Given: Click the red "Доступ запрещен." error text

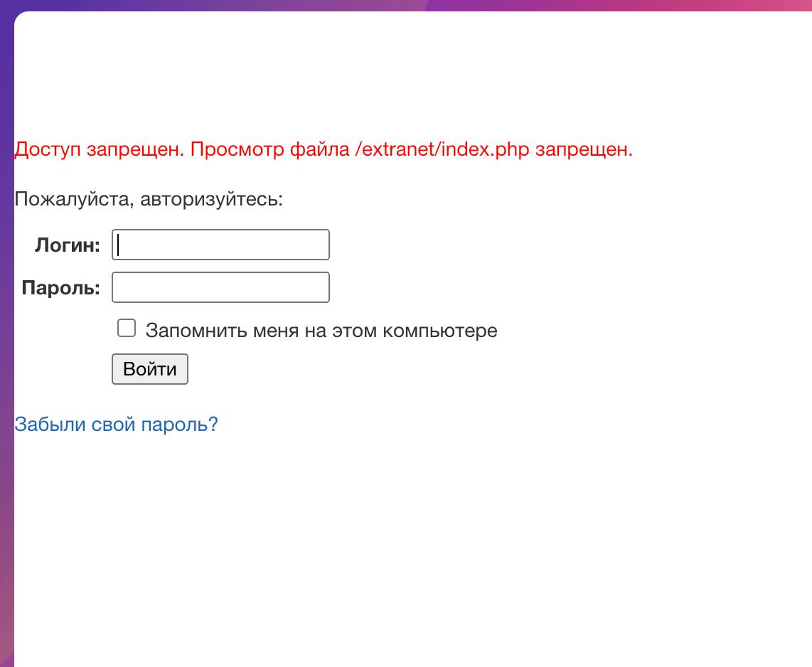Looking at the screenshot, I should [100, 150].
